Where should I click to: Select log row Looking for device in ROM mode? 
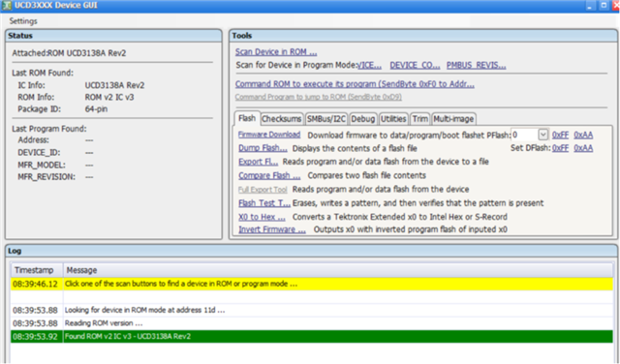point(312,310)
